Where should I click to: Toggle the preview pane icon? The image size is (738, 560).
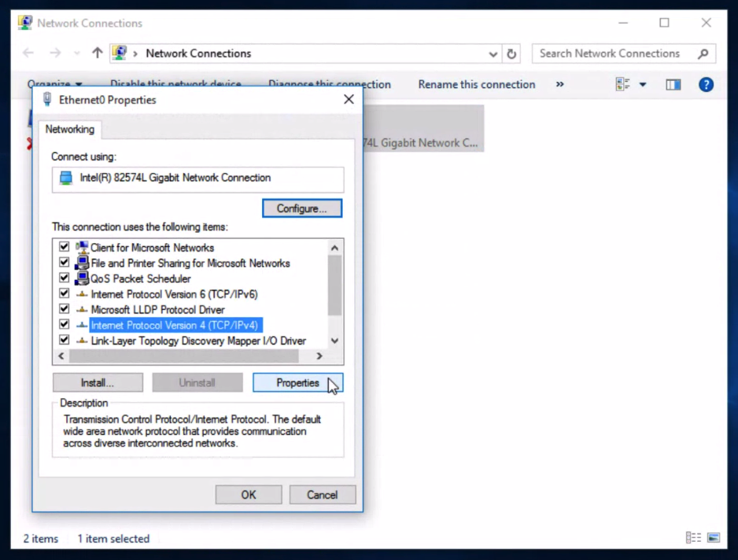[673, 85]
